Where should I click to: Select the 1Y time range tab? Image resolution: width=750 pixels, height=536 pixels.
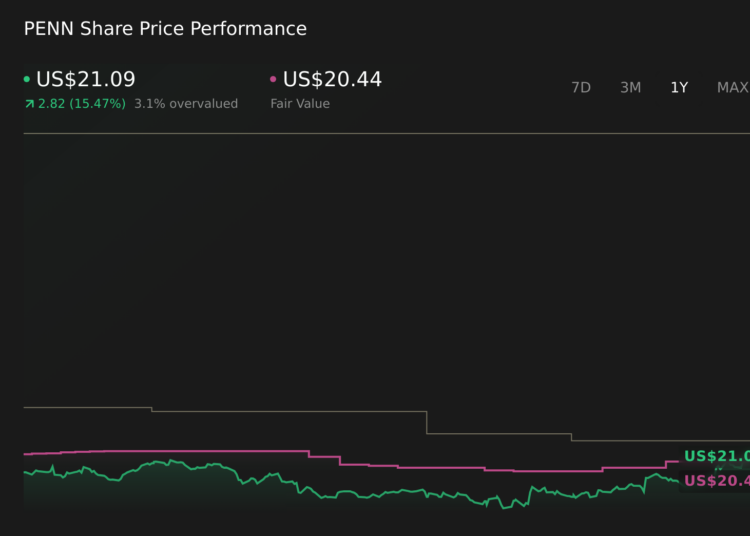click(x=679, y=88)
